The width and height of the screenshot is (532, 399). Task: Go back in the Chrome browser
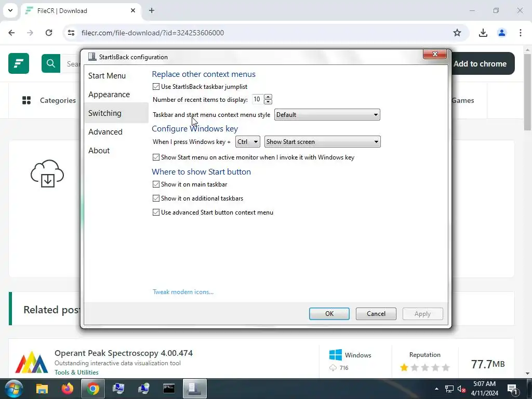click(x=11, y=33)
